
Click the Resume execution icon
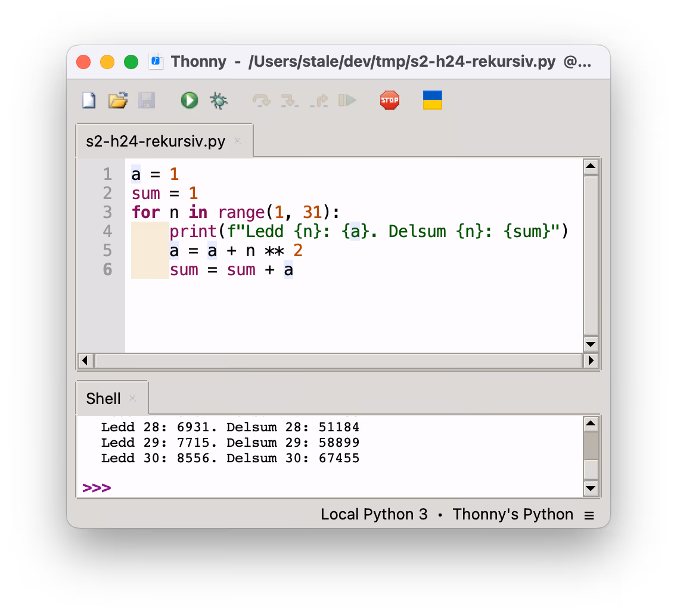347,101
